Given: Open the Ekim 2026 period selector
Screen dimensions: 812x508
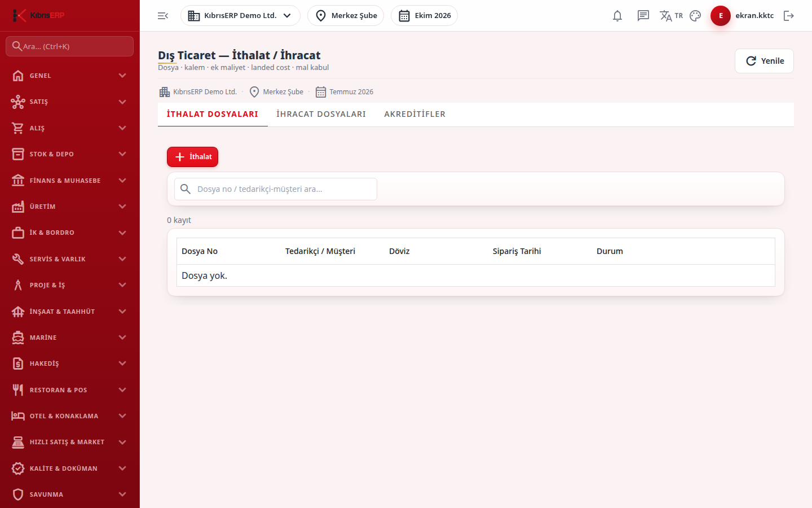Looking at the screenshot, I should (424, 16).
